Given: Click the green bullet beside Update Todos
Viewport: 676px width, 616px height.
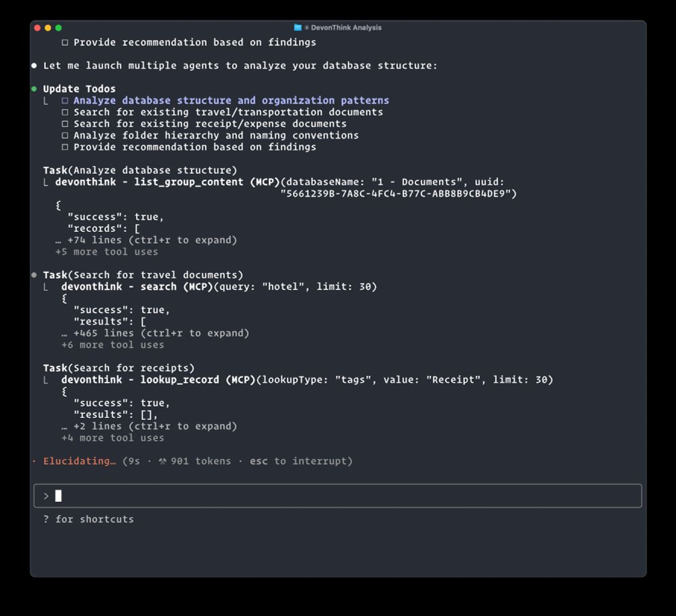Looking at the screenshot, I should [x=34, y=89].
